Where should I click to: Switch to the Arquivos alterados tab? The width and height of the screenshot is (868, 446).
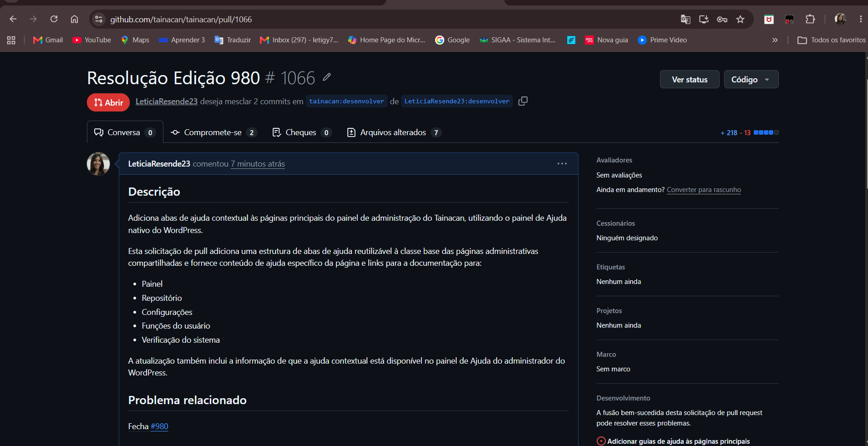(x=394, y=132)
